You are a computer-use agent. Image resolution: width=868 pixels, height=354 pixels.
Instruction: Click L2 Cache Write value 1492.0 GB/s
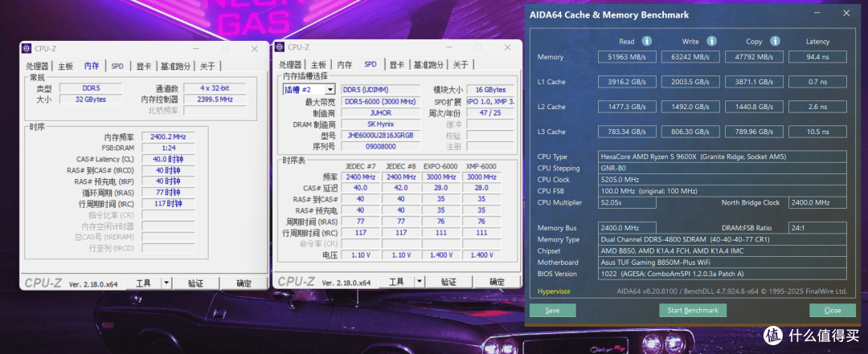point(690,107)
